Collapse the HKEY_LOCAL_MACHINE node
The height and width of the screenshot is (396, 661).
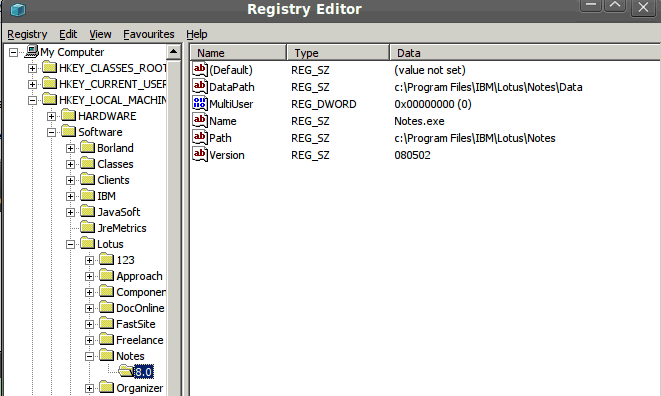click(x=32, y=100)
